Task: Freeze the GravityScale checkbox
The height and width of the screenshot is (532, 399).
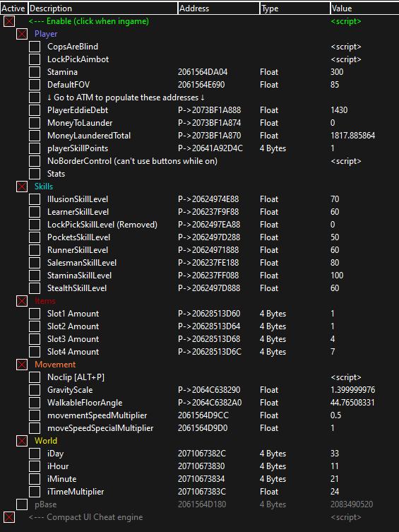Action: pos(35,390)
